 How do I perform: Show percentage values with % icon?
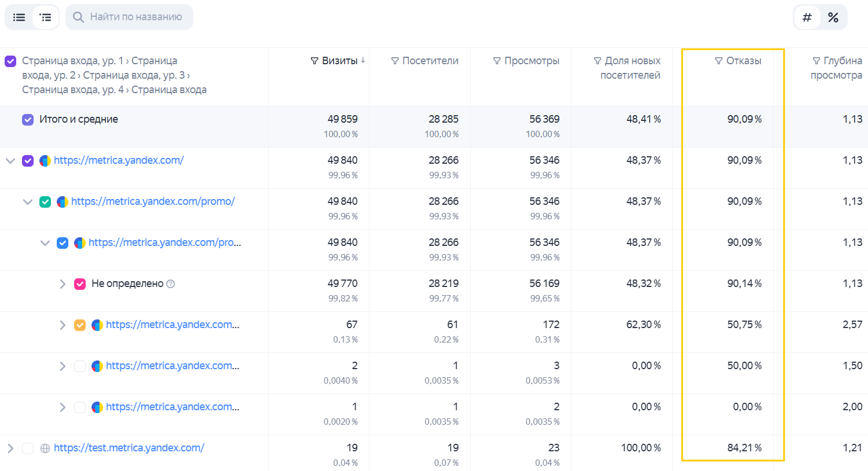coord(833,17)
